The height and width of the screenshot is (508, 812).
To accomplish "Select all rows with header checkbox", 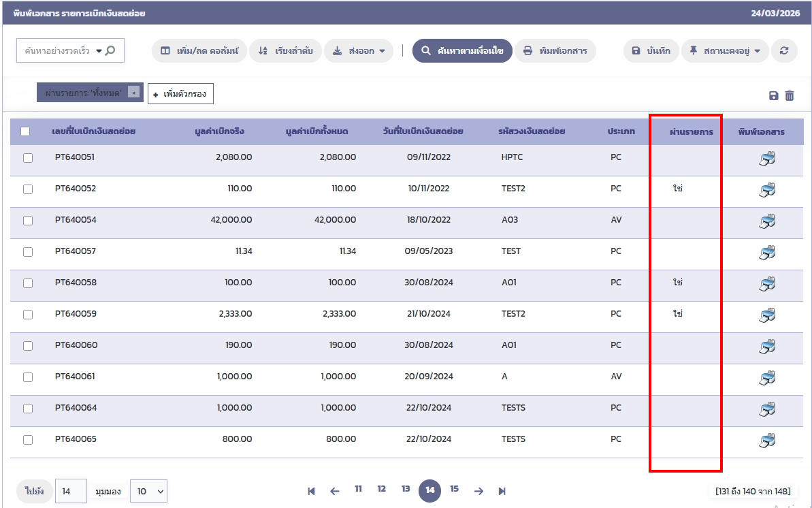I will tap(25, 132).
